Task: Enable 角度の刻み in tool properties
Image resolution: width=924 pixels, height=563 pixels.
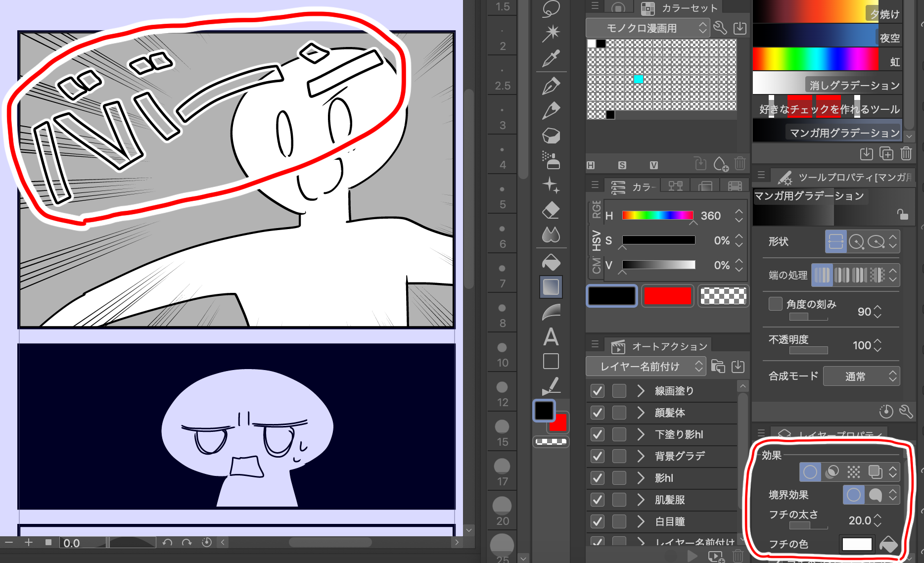Action: [775, 304]
